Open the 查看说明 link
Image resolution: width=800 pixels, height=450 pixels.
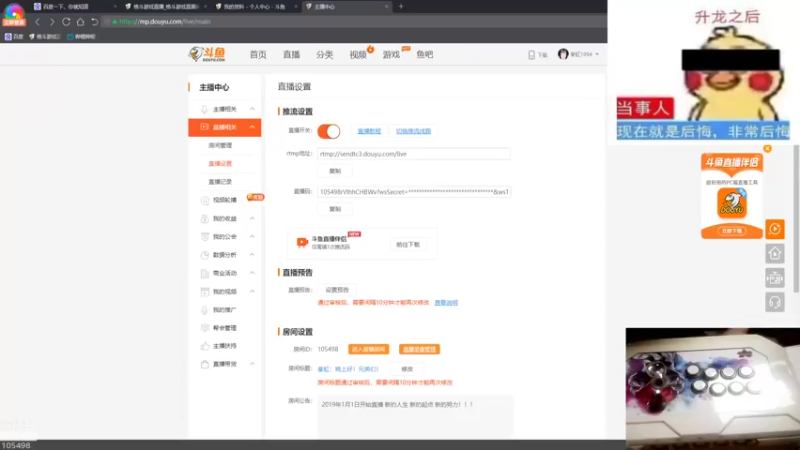(446, 303)
